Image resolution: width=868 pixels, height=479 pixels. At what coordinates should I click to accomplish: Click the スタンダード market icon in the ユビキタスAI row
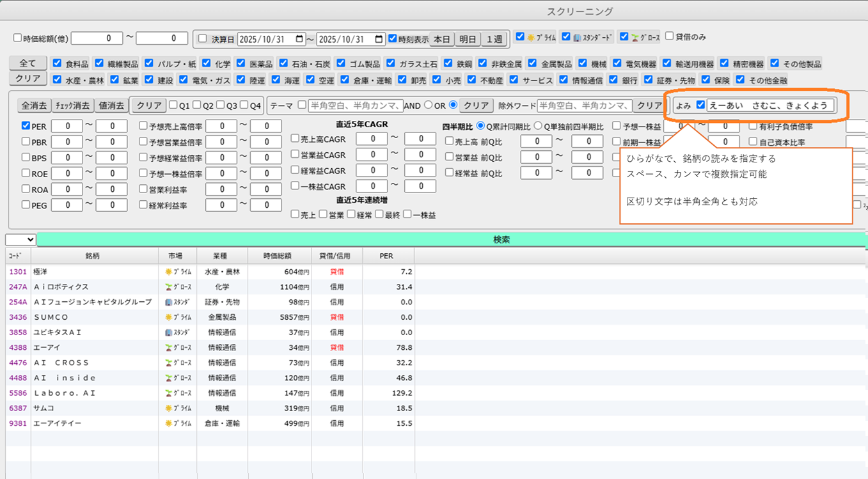click(x=169, y=333)
